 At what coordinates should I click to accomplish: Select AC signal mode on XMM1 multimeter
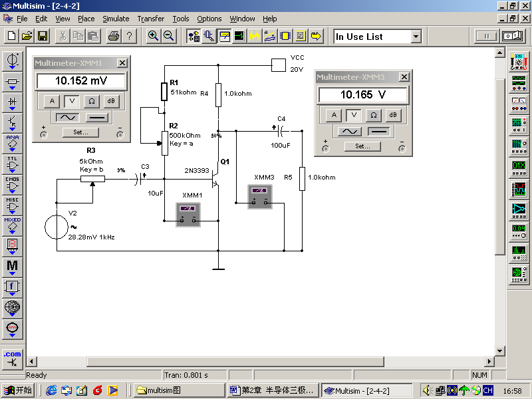coord(68,118)
